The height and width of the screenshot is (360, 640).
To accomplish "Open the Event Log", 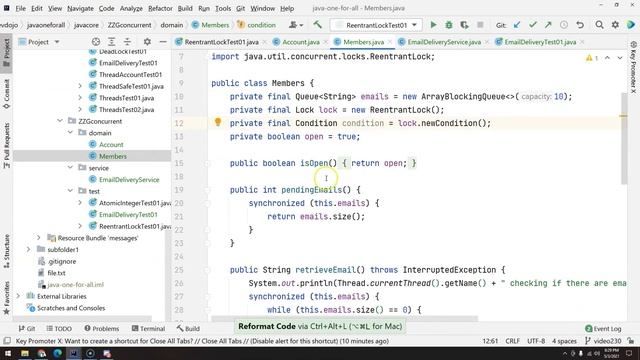I will [603, 328].
